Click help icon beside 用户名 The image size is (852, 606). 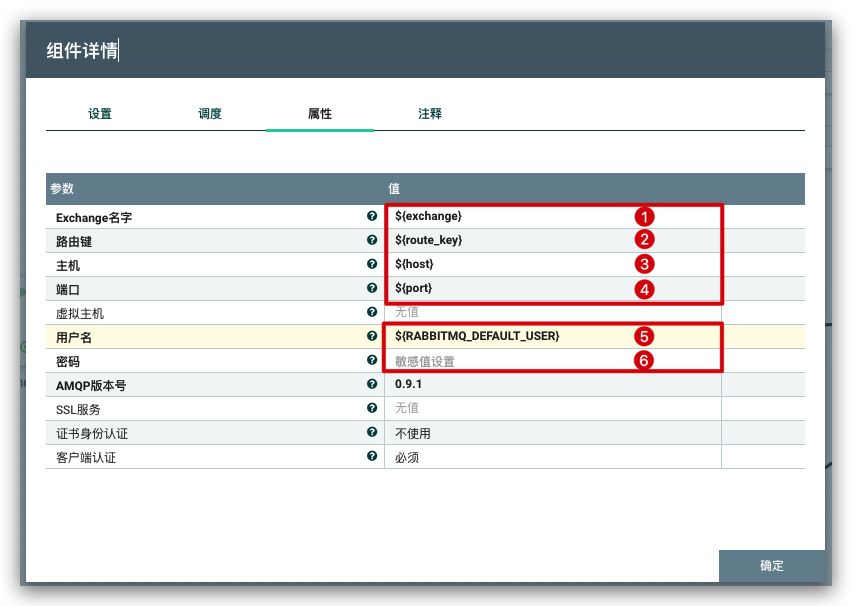[372, 336]
